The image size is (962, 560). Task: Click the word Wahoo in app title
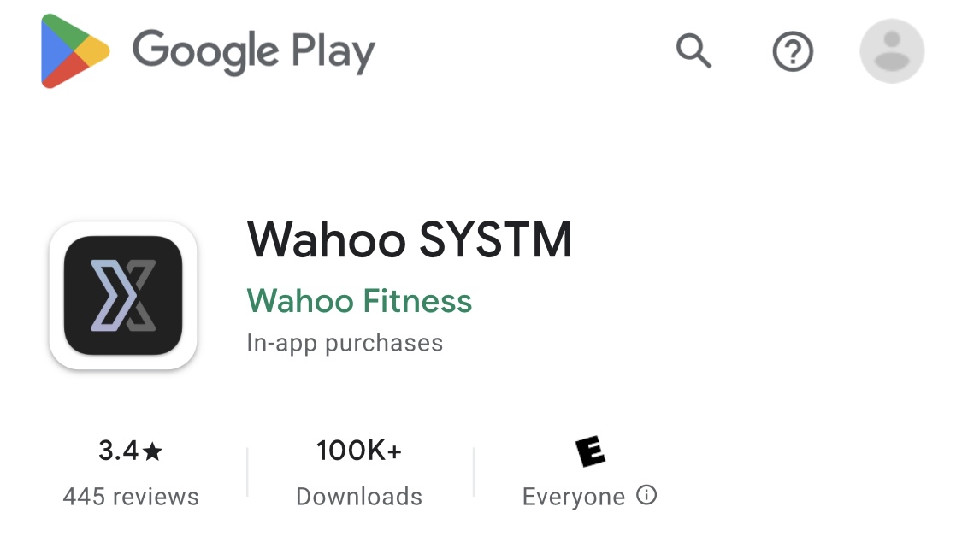pyautogui.click(x=327, y=240)
